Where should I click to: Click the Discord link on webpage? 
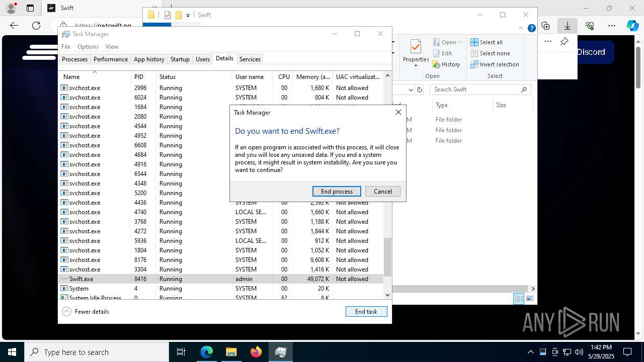(591, 52)
